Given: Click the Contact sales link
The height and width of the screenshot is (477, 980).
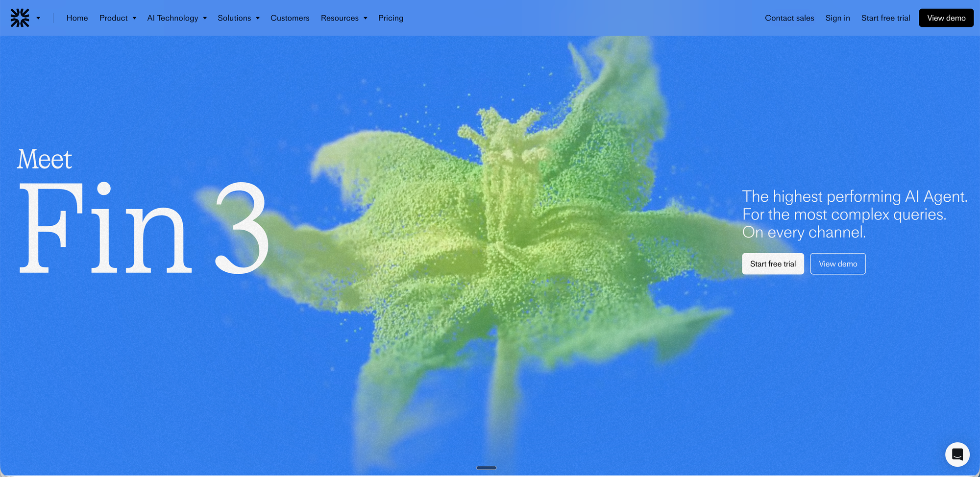Looking at the screenshot, I should click(x=789, y=18).
